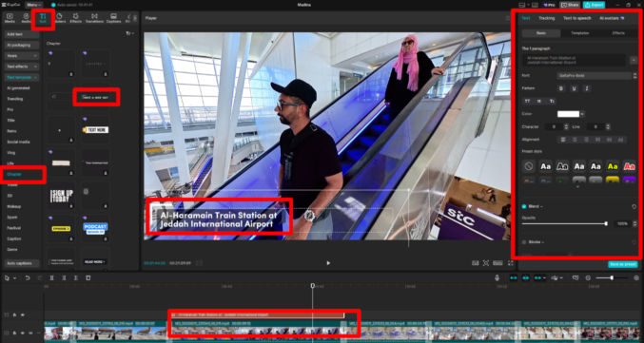This screenshot has height=343, width=644.
Task: Collapse the Text template section
Action: [x=22, y=77]
